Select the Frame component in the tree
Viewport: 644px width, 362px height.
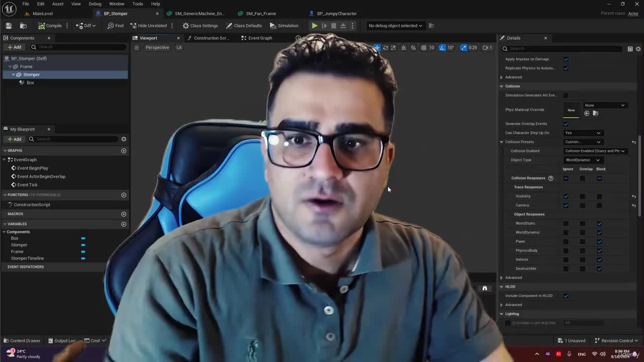[x=26, y=66]
